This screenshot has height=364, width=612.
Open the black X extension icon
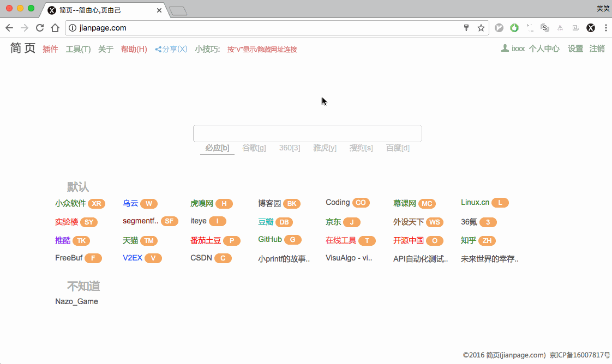[591, 28]
